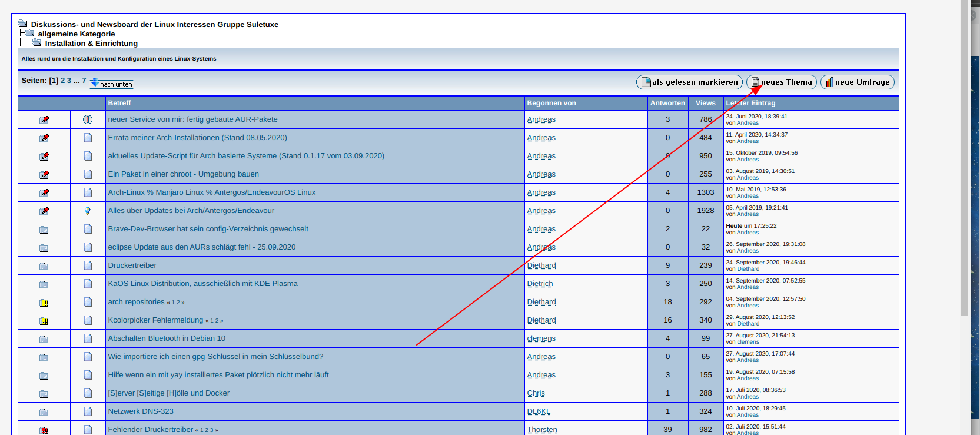Viewport: 980px width, 435px height.
Task: Open author 'Diethard' in Druckertreiber row
Action: click(542, 265)
